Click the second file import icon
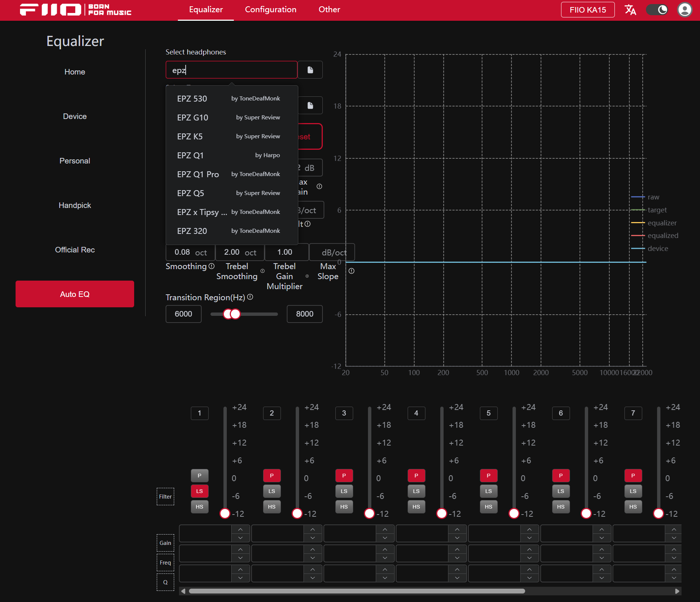Screen dimensions: 700x602 [x=310, y=106]
